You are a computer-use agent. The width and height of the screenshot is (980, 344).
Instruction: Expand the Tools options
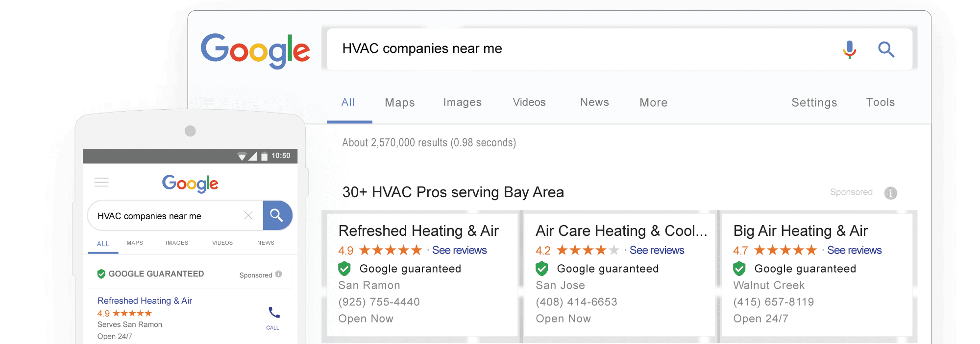pos(880,102)
